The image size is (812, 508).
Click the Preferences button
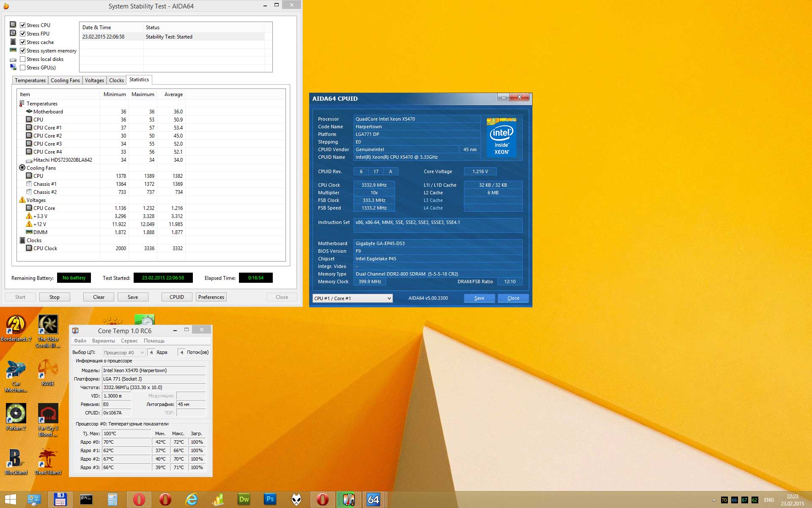(211, 297)
